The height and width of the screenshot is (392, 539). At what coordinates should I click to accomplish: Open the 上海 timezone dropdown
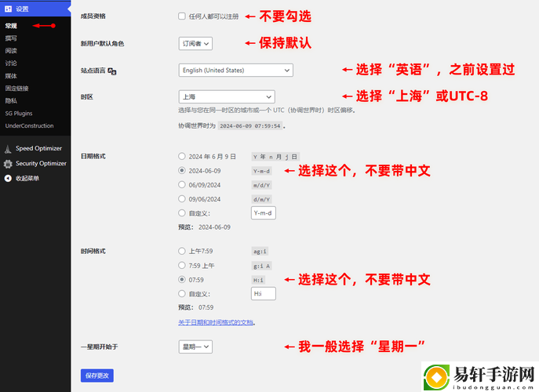coord(227,97)
